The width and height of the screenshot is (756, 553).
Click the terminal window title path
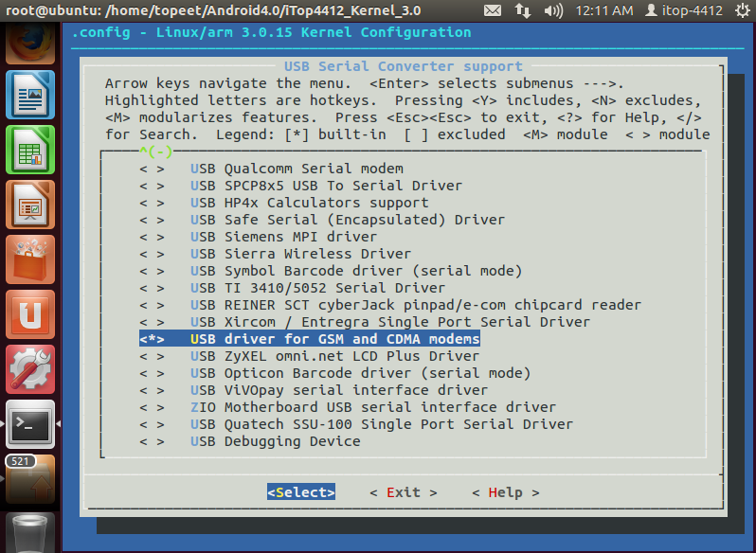tap(213, 10)
